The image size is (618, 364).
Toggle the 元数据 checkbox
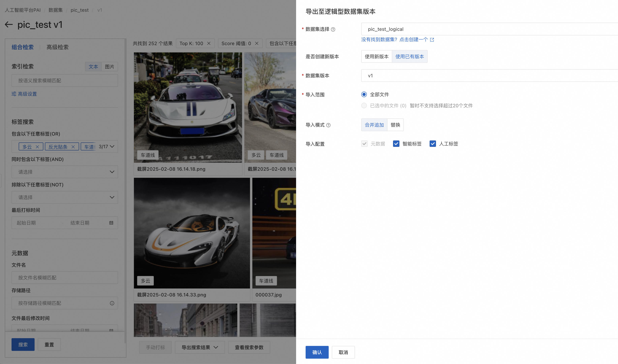[x=364, y=144]
